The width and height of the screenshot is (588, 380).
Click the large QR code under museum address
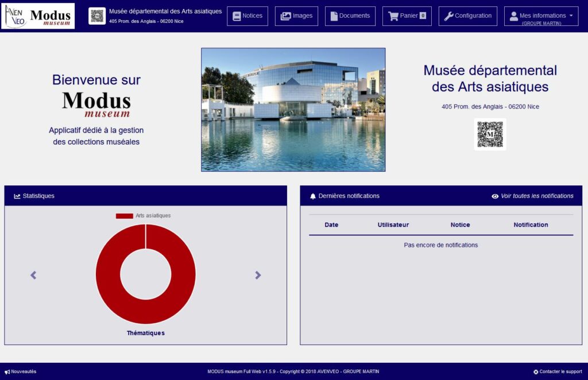[x=490, y=134]
